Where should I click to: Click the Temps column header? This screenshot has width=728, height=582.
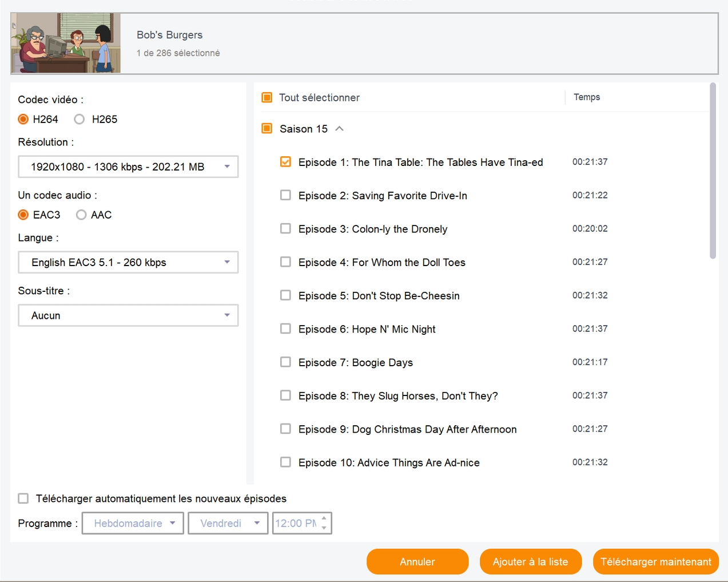(x=587, y=97)
